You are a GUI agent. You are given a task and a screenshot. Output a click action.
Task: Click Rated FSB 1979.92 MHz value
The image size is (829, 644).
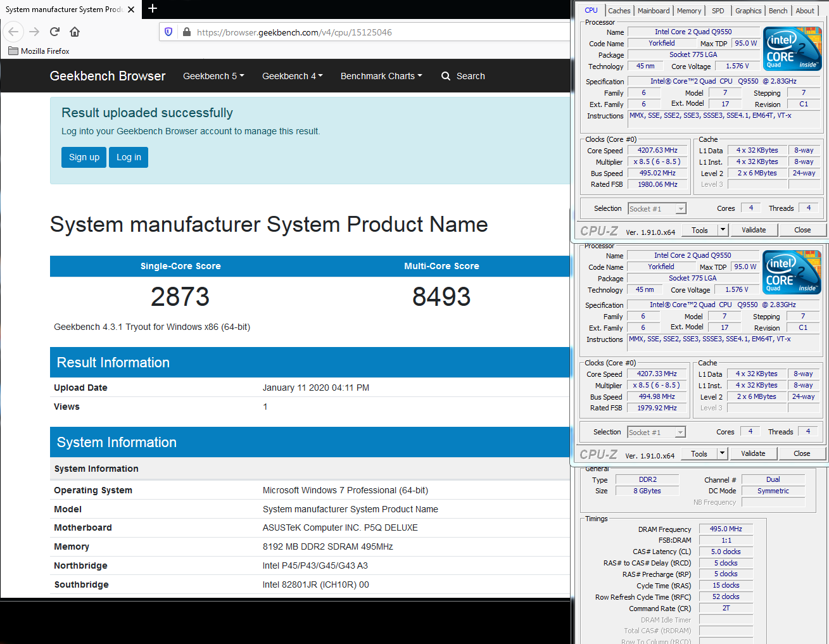(x=657, y=408)
